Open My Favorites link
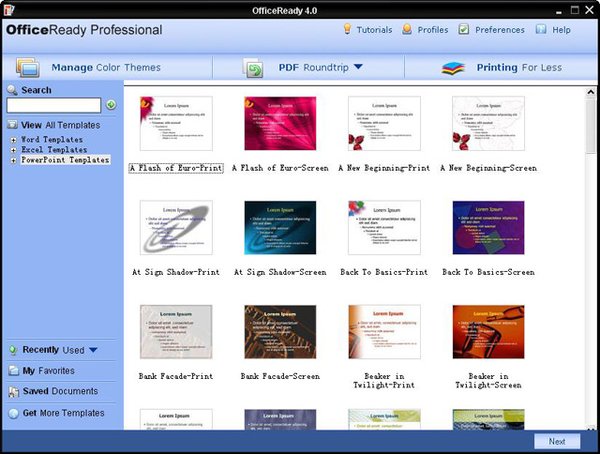 [x=49, y=371]
